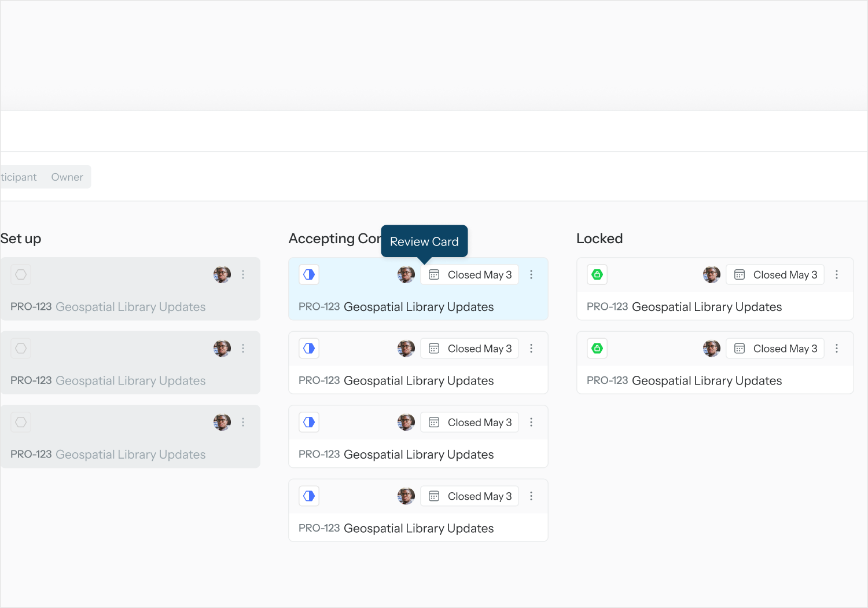The height and width of the screenshot is (608, 868).
Task: Open third Set up card title
Action: pyautogui.click(x=130, y=455)
